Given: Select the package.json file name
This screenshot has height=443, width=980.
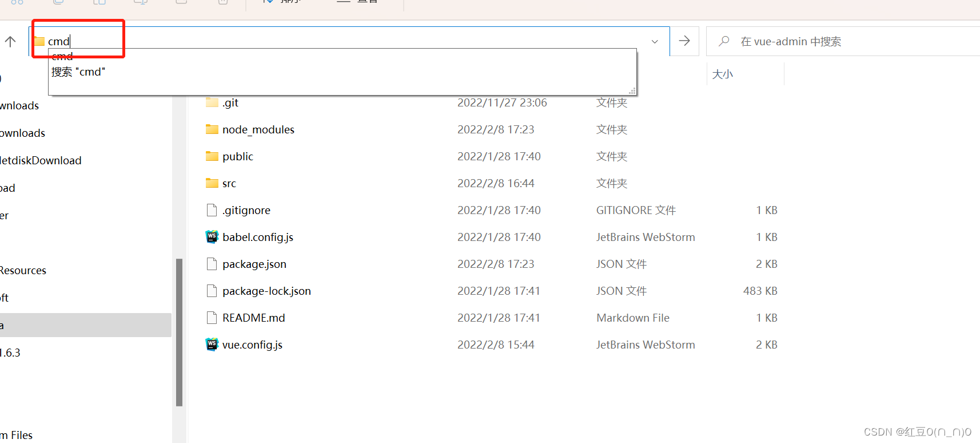Looking at the screenshot, I should pyautogui.click(x=254, y=264).
